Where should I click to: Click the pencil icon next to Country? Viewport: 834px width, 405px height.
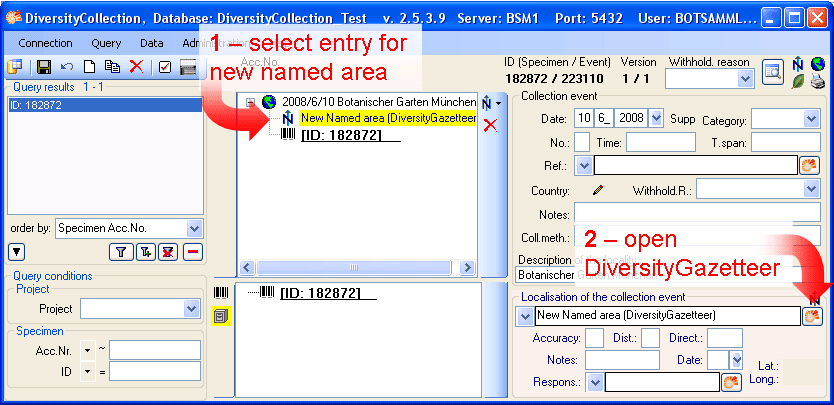(598, 189)
